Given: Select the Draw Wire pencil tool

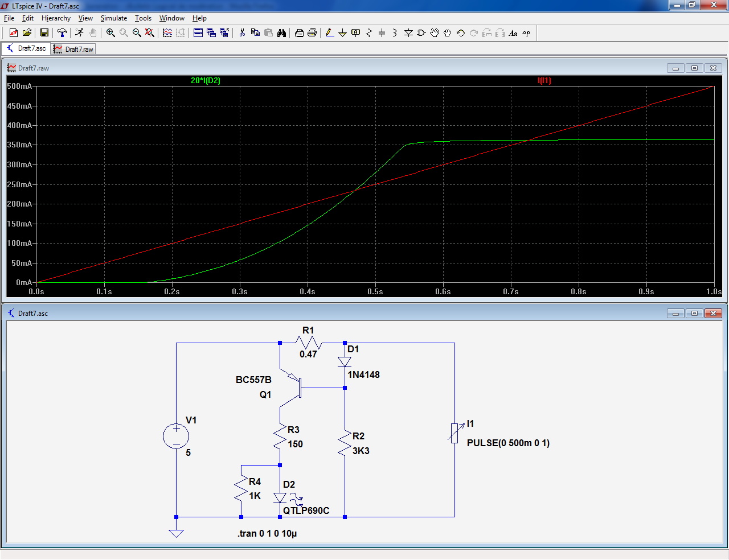Looking at the screenshot, I should 330,33.
